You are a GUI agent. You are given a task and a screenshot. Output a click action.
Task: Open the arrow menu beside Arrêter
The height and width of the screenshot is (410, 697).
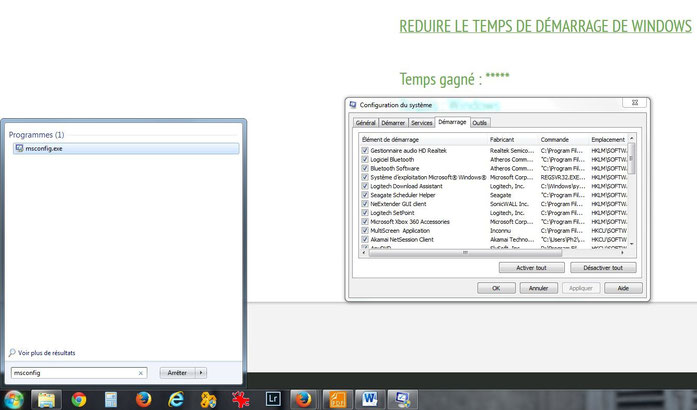click(x=201, y=373)
